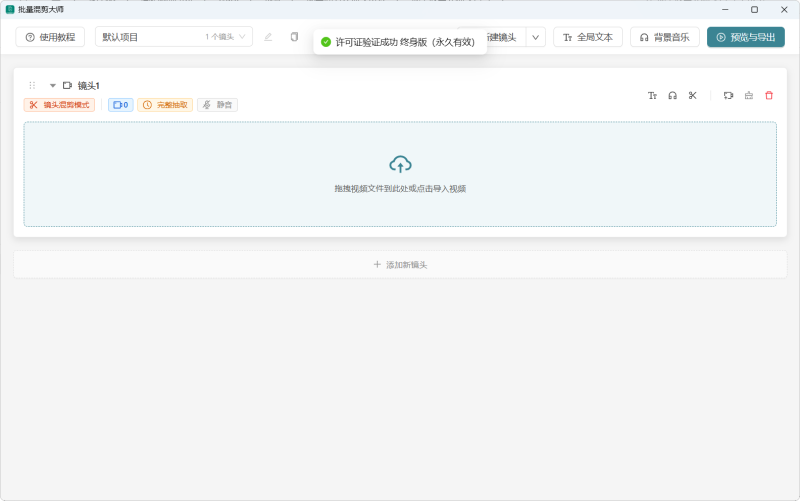Click the camera icon beside 镜头1
Image resolution: width=800 pixels, height=501 pixels.
pos(67,85)
